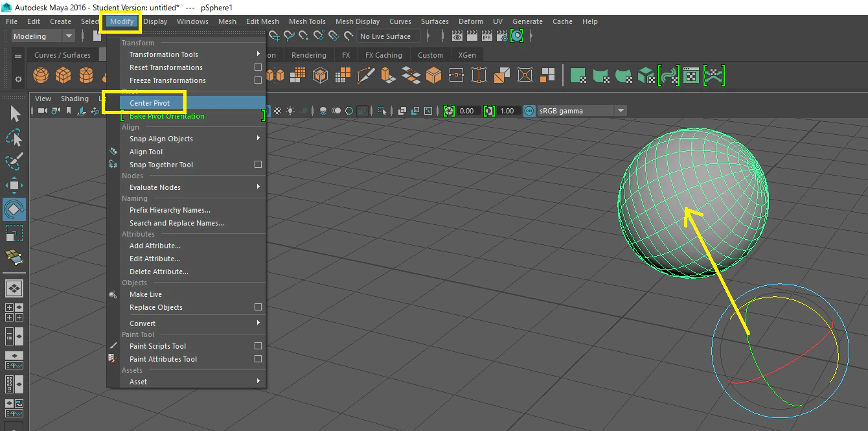
Task: Select the arrow Select tool
Action: (x=14, y=114)
